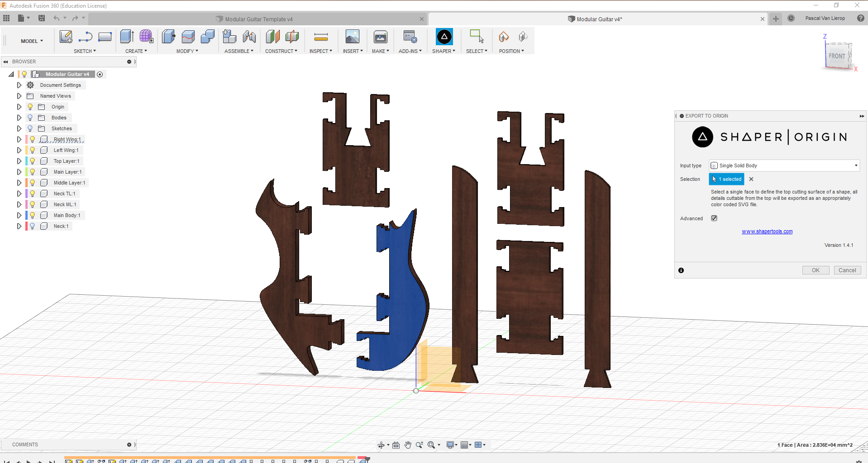The image size is (868, 463).
Task: Switch to Modular Guitar Template v4 tab
Action: pyautogui.click(x=258, y=19)
